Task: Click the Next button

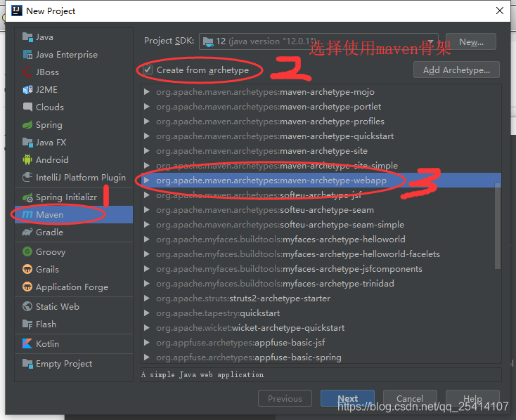Action: (347, 399)
